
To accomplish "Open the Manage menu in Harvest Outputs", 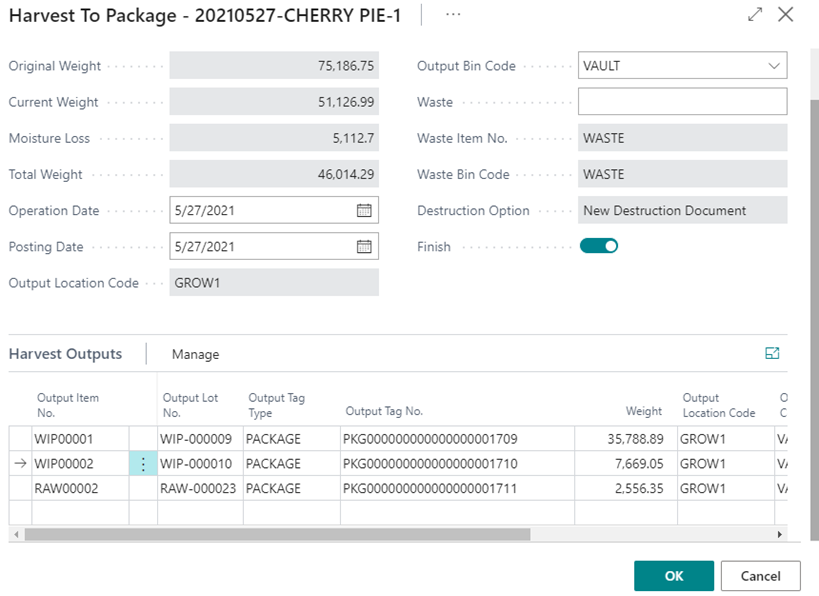I will pos(195,354).
